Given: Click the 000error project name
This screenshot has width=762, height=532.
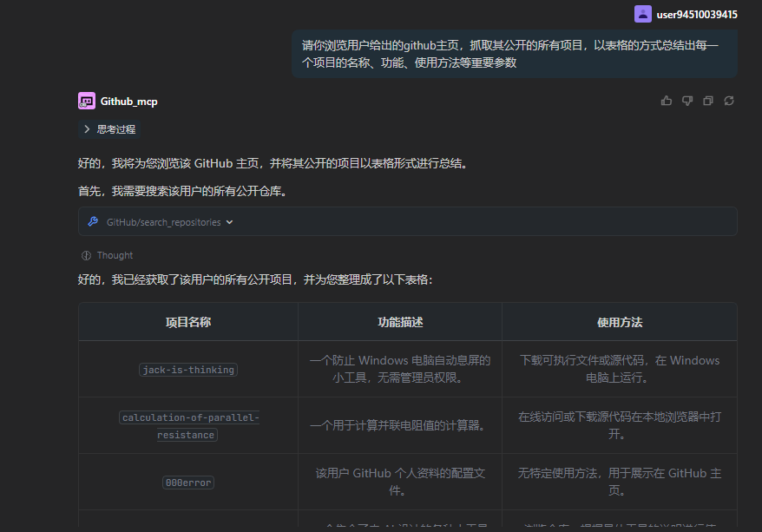Looking at the screenshot, I should [x=188, y=483].
